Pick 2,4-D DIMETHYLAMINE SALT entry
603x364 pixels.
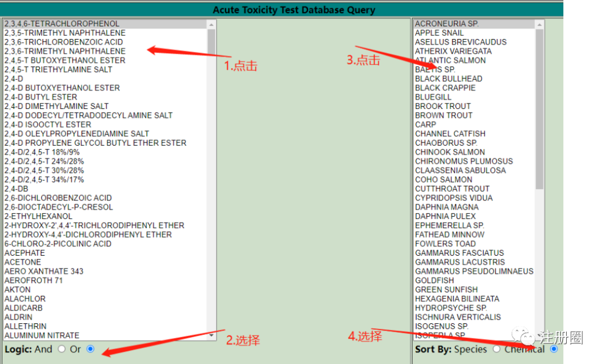(105, 106)
